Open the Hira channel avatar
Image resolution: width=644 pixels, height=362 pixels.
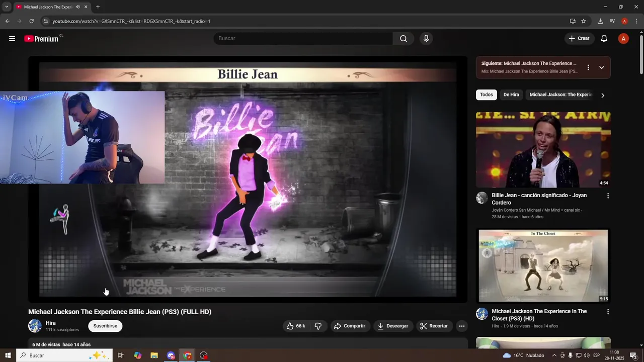click(35, 326)
